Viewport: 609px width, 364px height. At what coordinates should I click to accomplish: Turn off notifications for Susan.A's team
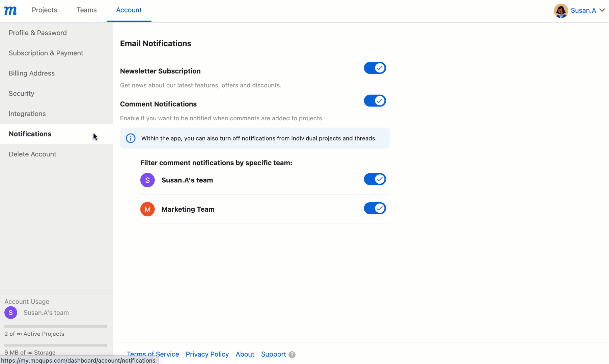[x=375, y=179]
